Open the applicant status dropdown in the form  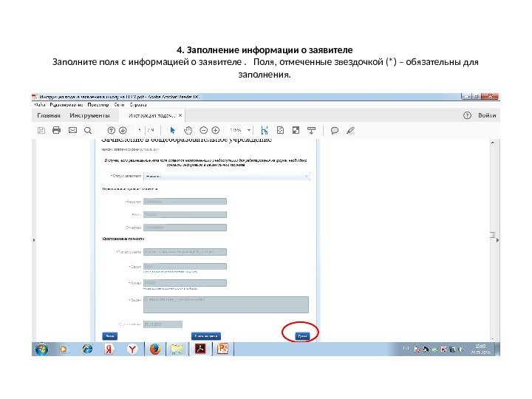click(x=227, y=176)
